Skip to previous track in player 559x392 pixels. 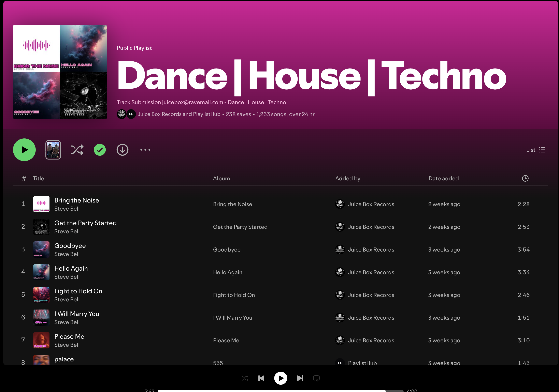[261, 378]
